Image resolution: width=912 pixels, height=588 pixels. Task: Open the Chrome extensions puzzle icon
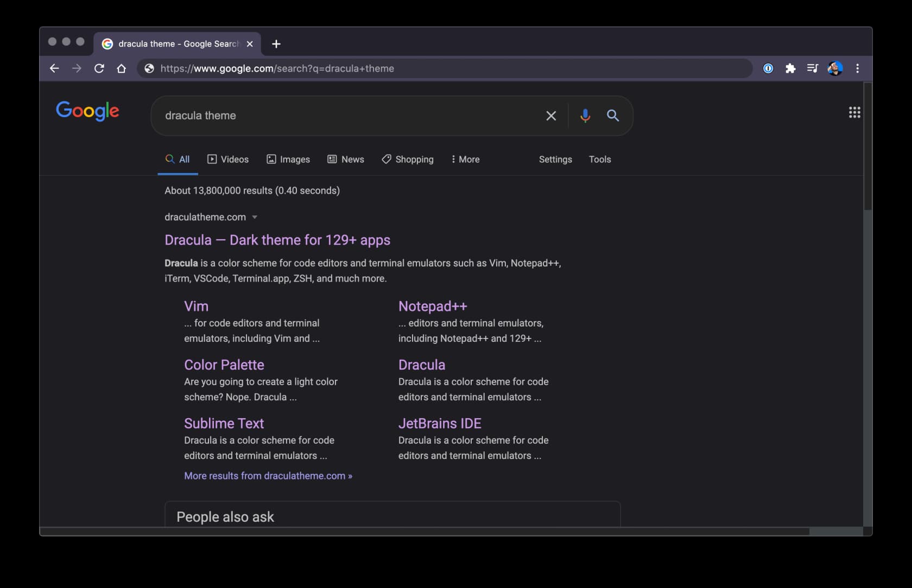point(790,68)
